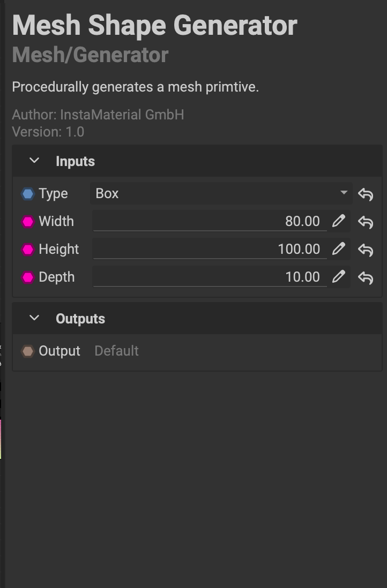Click the pink hexagon pin beside Depth

click(x=28, y=277)
